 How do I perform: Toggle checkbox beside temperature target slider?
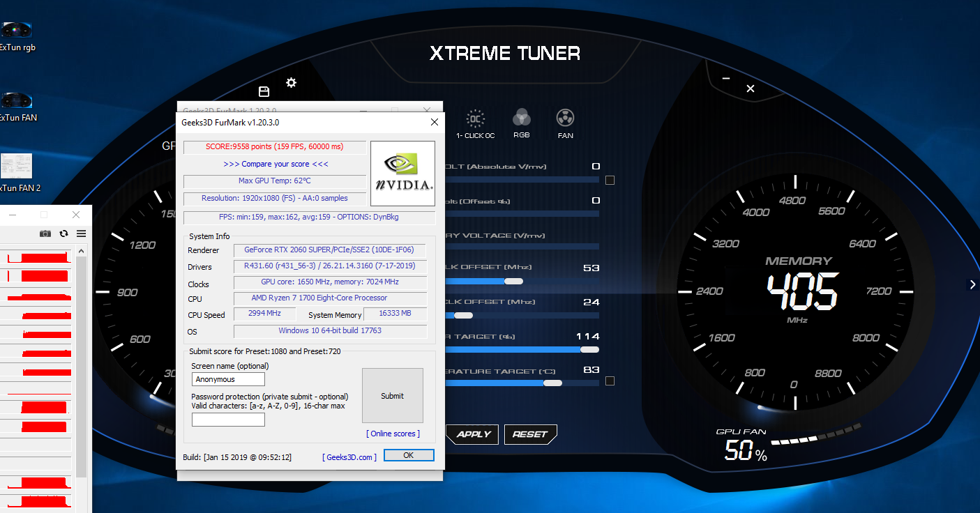(x=610, y=381)
